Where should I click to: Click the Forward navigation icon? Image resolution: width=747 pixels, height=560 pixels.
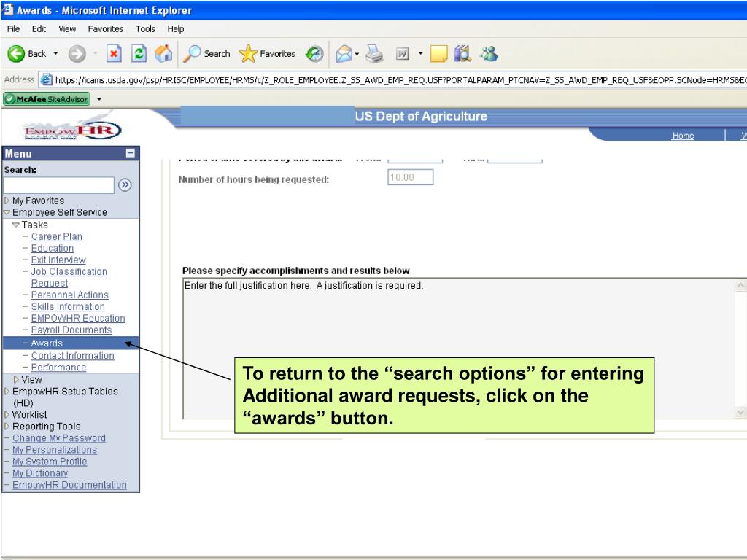pos(76,54)
